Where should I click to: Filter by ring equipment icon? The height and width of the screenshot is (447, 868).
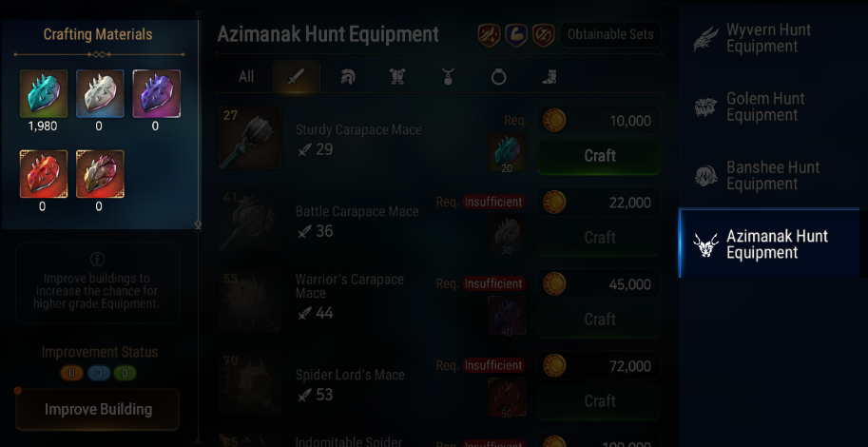[499, 77]
